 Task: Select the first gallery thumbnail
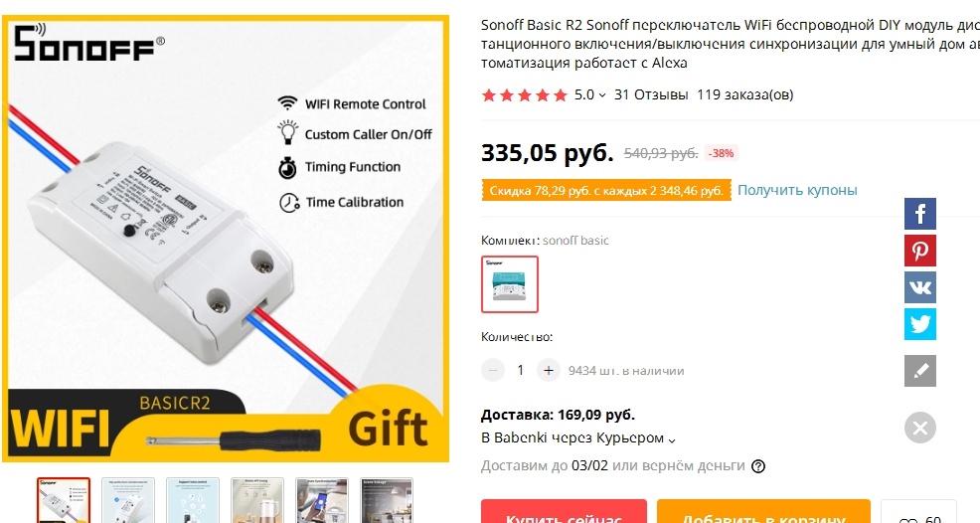coord(64,500)
